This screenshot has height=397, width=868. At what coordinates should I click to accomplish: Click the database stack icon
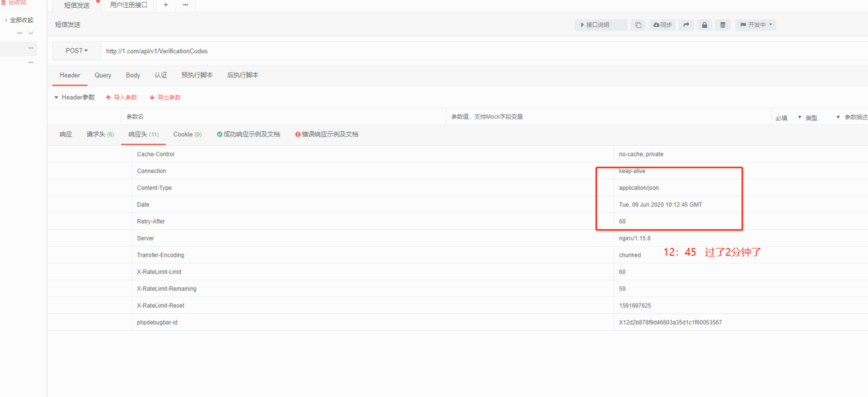point(723,25)
